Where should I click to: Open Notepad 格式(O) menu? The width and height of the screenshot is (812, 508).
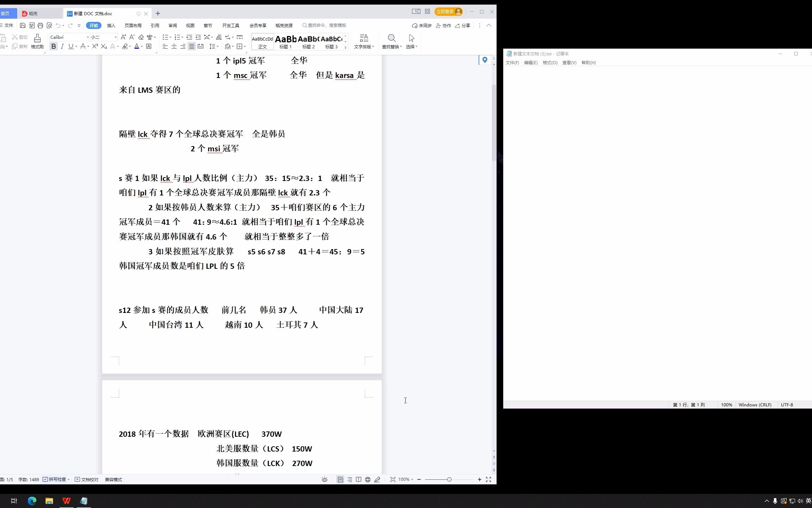[x=550, y=63]
